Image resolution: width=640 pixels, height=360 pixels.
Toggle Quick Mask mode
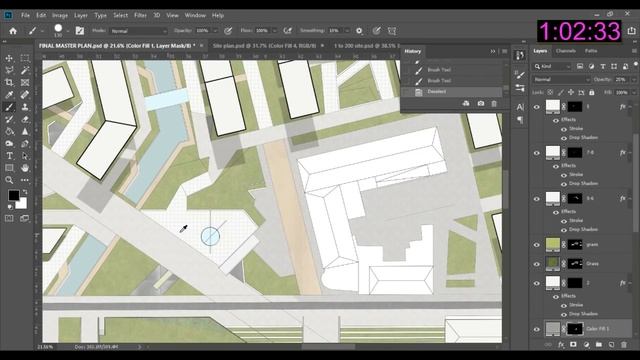pos(9,219)
